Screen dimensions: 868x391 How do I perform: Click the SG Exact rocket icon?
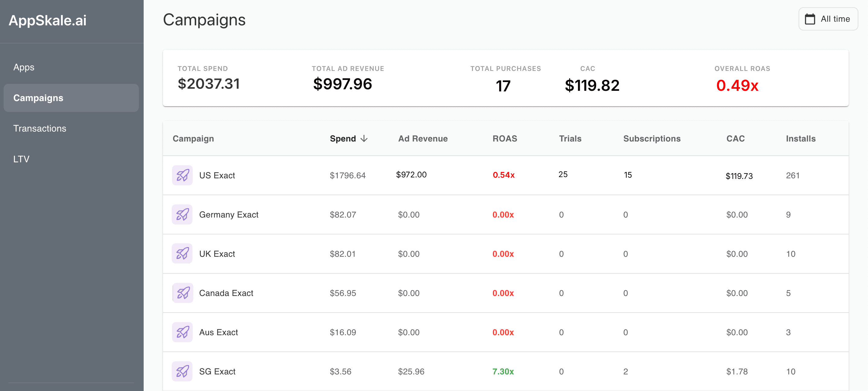point(182,371)
